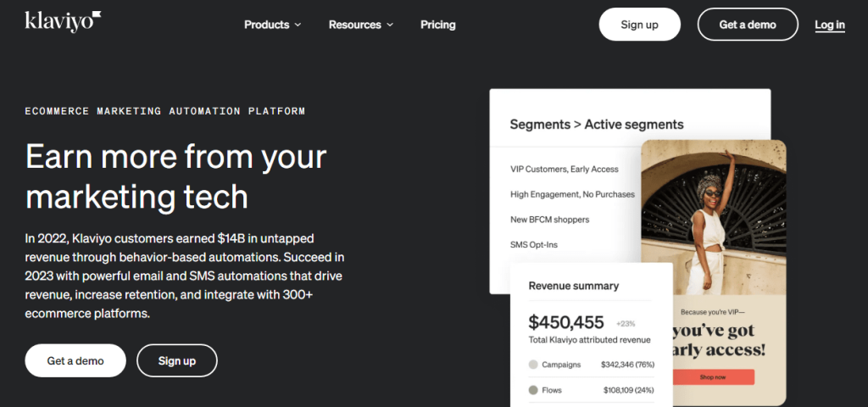Click the Campaigns $342,346 (76%) value

point(628,365)
